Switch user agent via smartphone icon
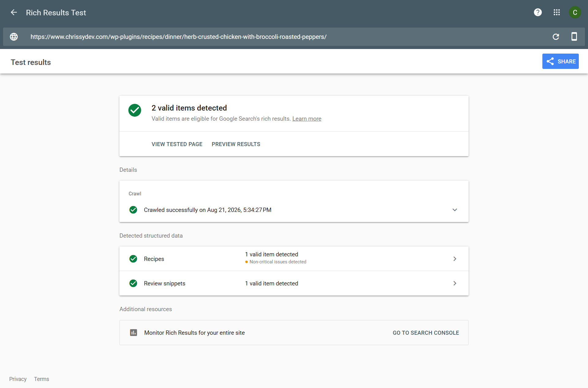This screenshot has height=388, width=588. (574, 36)
